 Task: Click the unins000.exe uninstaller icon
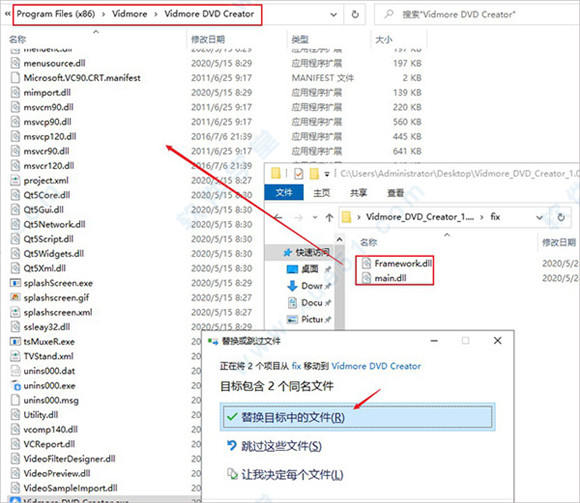(x=15, y=385)
